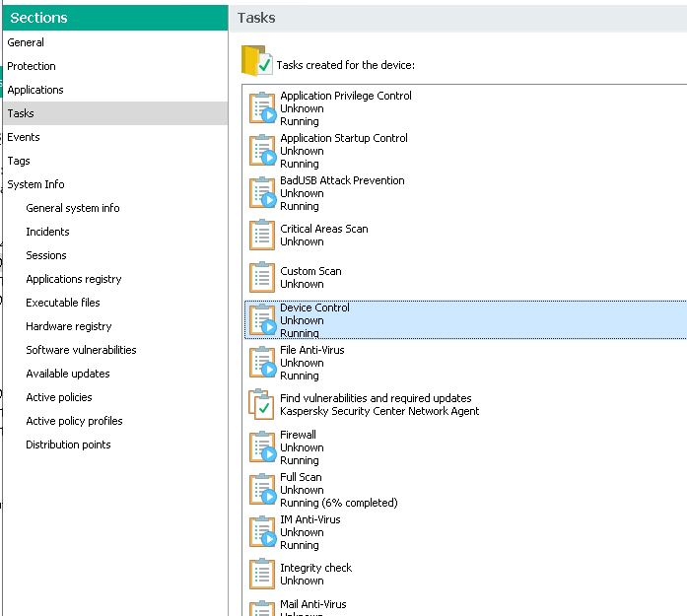
Task: Open Distribution points subsection
Action: (x=68, y=445)
